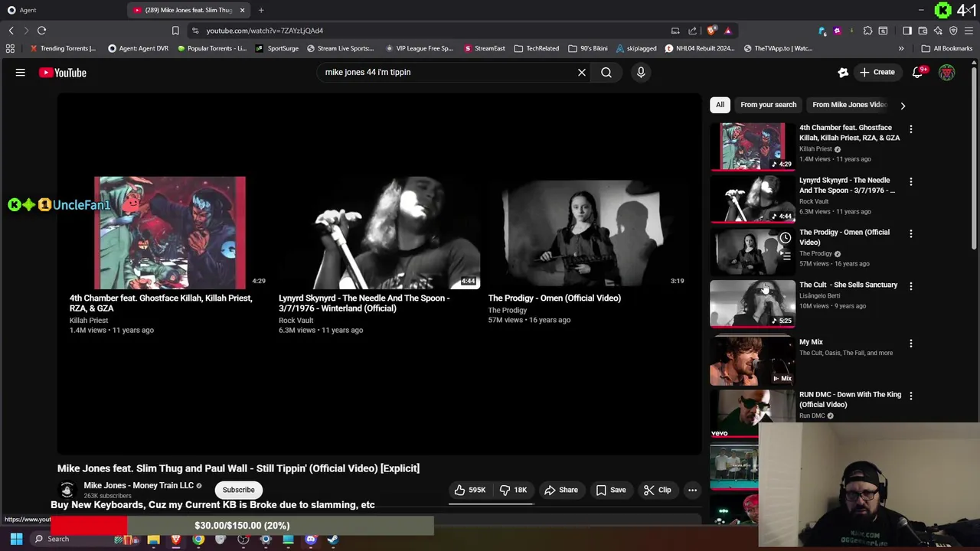The width and height of the screenshot is (980, 551).
Task: Click the Brave Shields lion icon
Action: click(x=712, y=31)
